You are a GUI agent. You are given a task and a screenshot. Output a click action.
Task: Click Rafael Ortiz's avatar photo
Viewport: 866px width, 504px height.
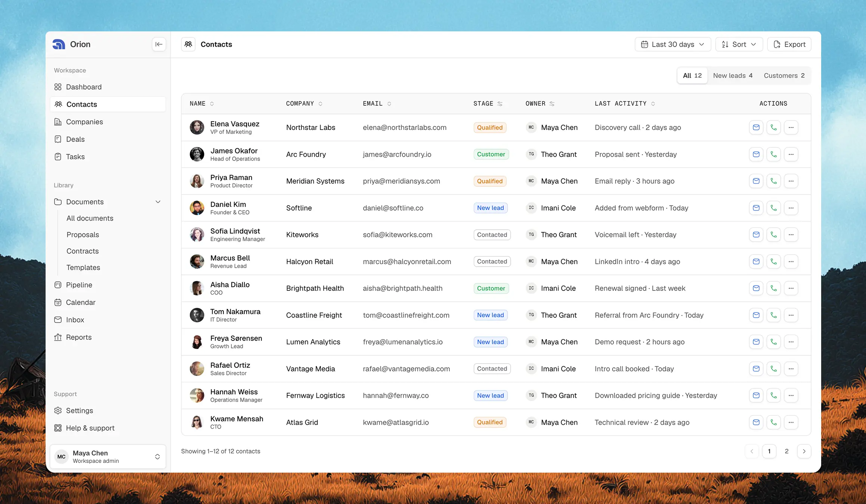point(197,369)
